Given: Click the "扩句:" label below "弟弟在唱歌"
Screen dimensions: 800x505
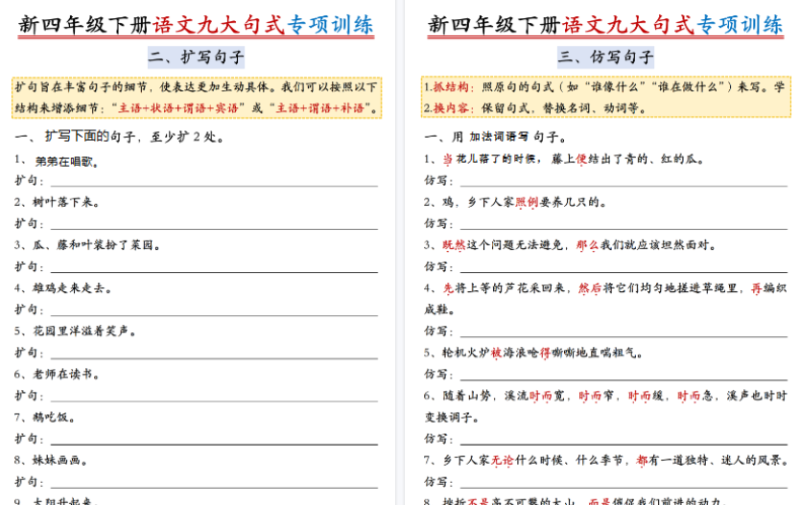Looking at the screenshot, I should coord(29,181).
